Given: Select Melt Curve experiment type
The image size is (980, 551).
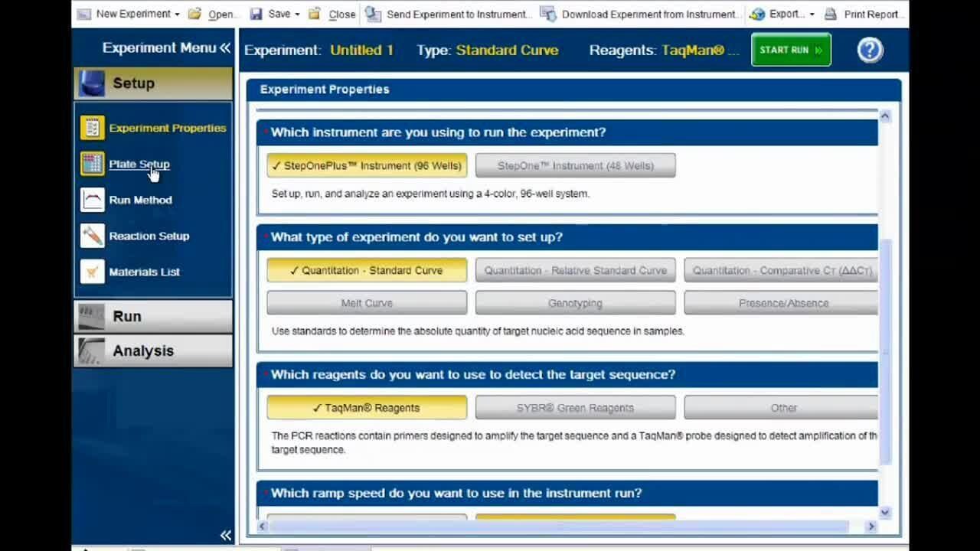Looking at the screenshot, I should coord(367,303).
